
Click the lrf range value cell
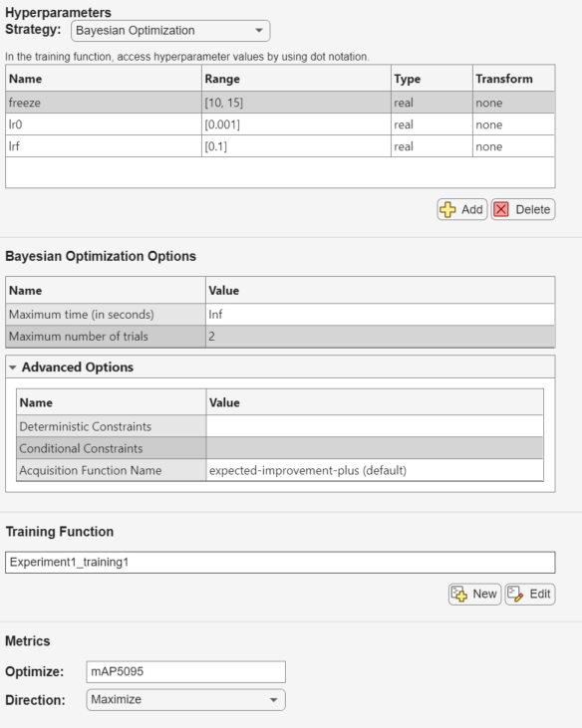pos(296,146)
